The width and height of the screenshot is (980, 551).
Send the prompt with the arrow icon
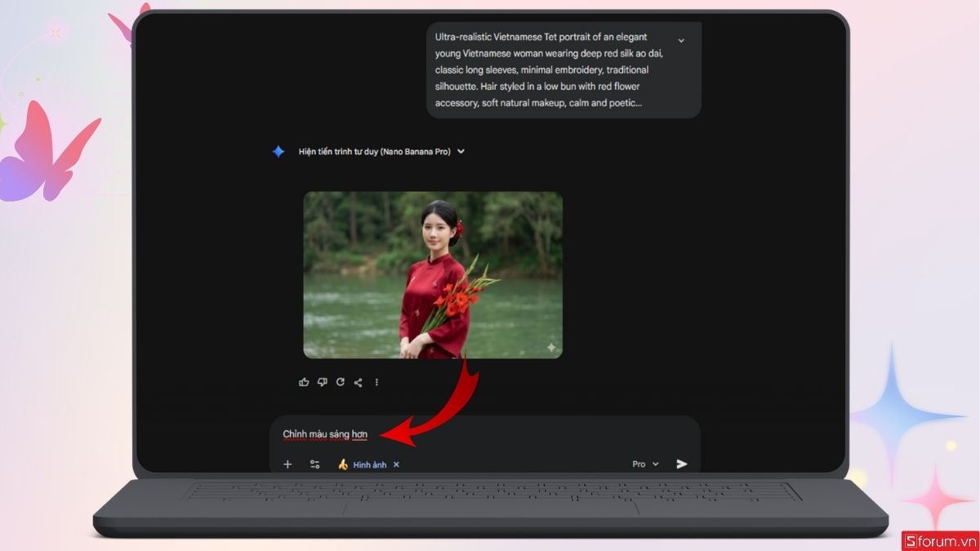682,464
